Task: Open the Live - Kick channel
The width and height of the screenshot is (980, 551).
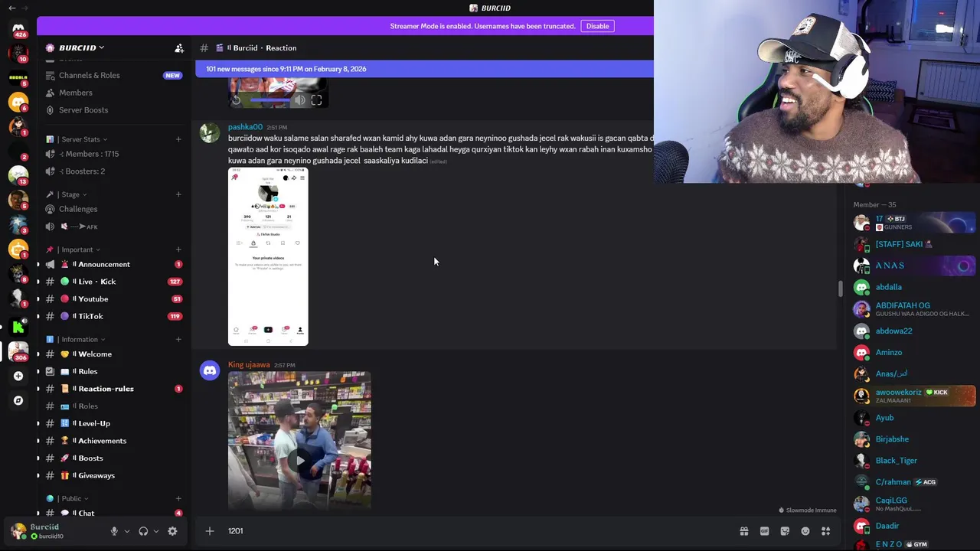Action: (x=113, y=282)
